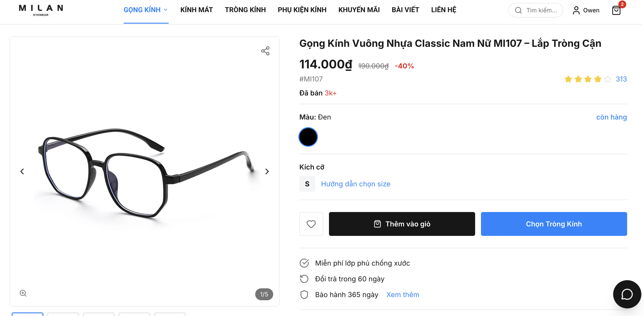Add product to wishlist with heart icon

(x=311, y=224)
